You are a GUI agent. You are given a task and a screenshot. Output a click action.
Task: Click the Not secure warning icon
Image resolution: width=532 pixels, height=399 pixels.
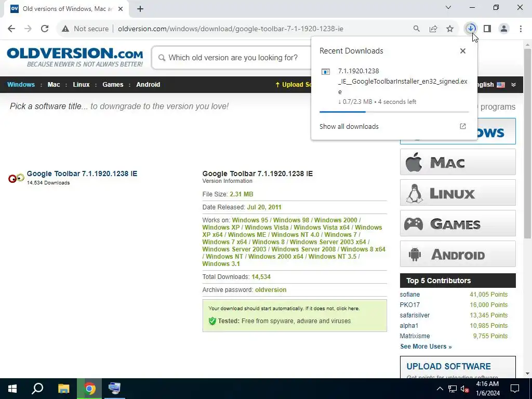click(x=65, y=29)
